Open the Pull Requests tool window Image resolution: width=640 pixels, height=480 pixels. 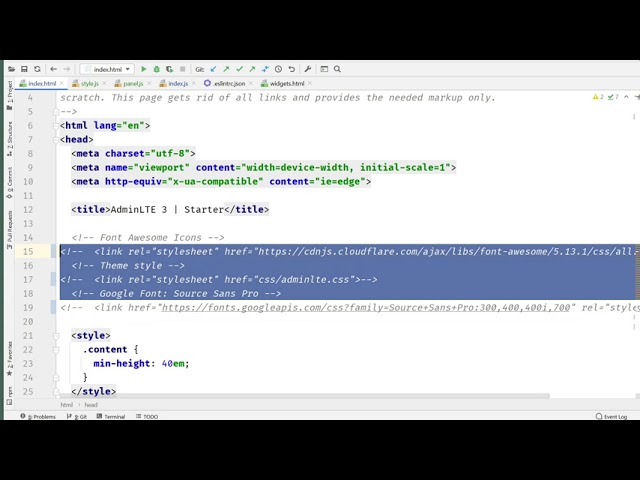9,230
